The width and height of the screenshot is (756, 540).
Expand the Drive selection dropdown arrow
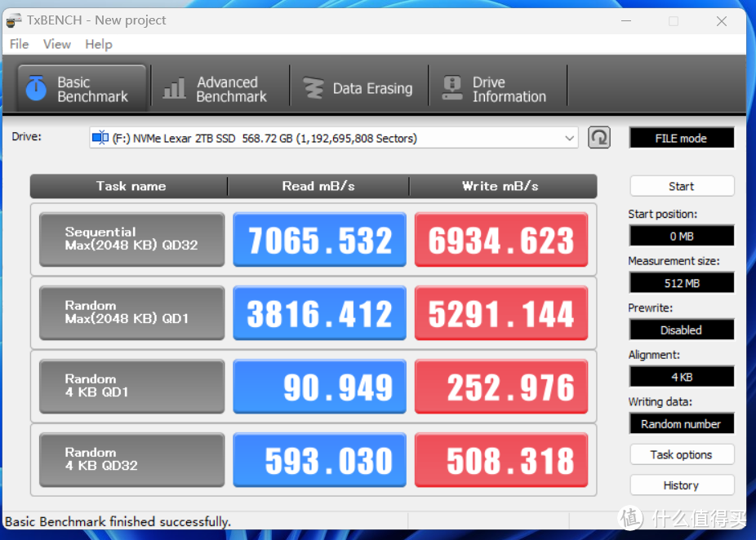point(569,138)
